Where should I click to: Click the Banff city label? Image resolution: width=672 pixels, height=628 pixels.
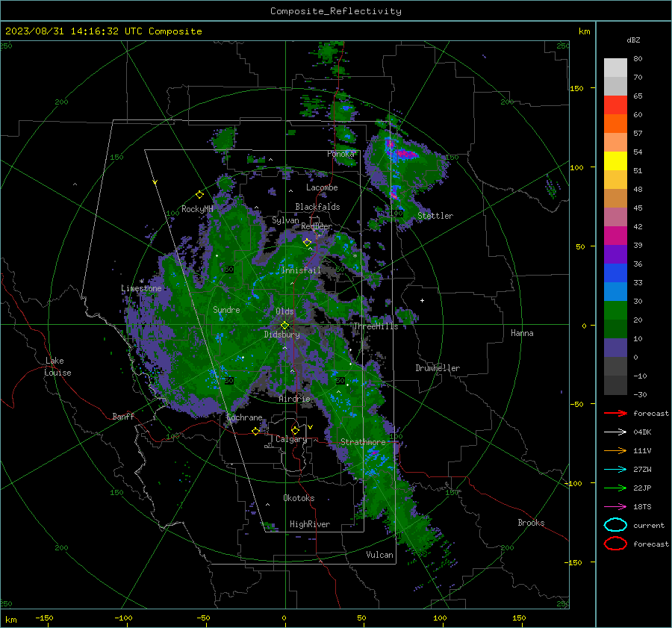[123, 416]
